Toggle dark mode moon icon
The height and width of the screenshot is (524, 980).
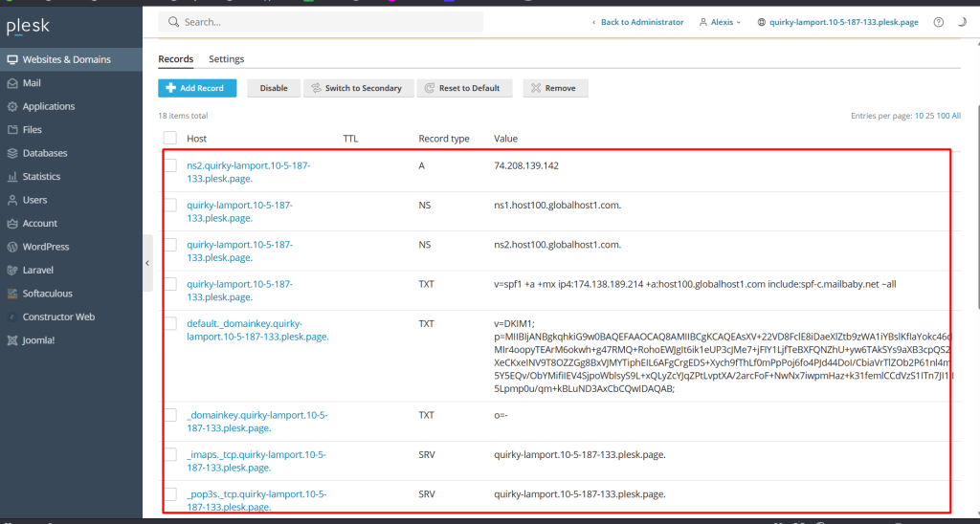click(x=962, y=22)
